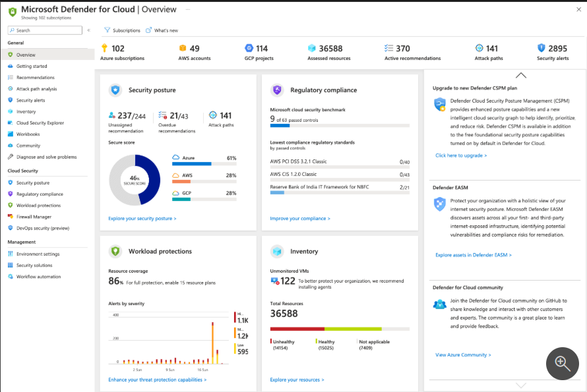
Task: Click inside the sidebar Search field
Action: tap(46, 30)
